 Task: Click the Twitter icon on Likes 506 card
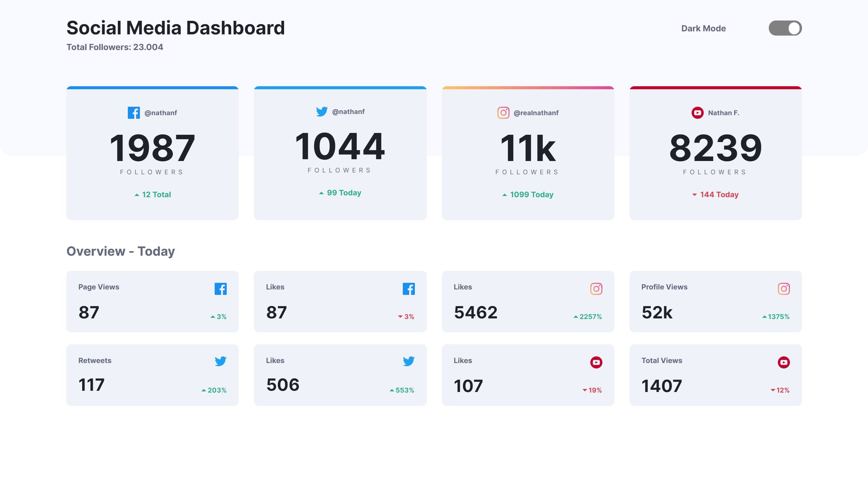[x=409, y=361]
